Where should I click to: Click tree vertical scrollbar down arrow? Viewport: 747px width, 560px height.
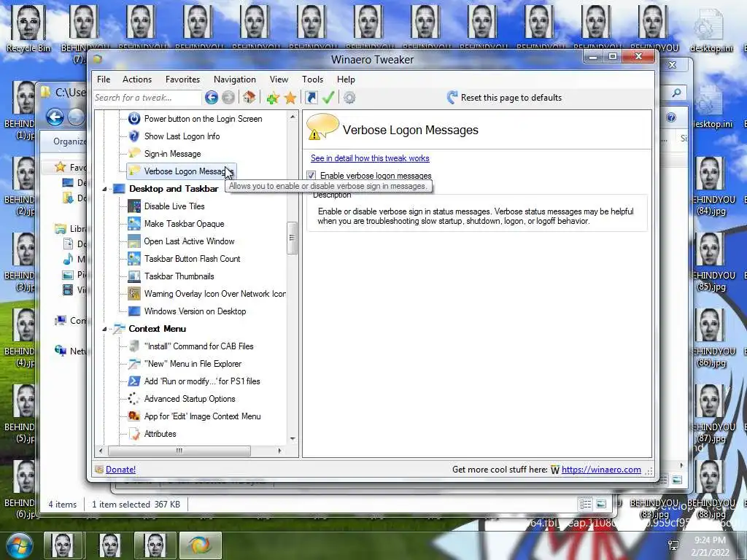pyautogui.click(x=293, y=438)
